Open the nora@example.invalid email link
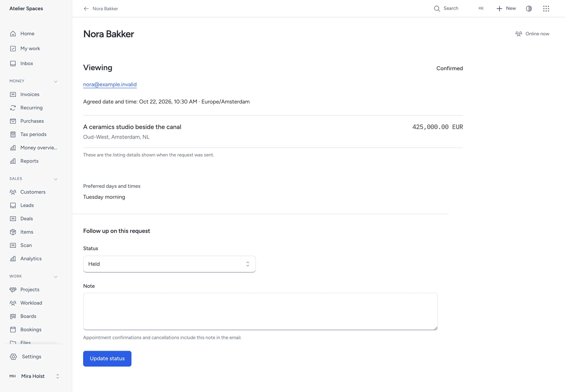 [110, 84]
